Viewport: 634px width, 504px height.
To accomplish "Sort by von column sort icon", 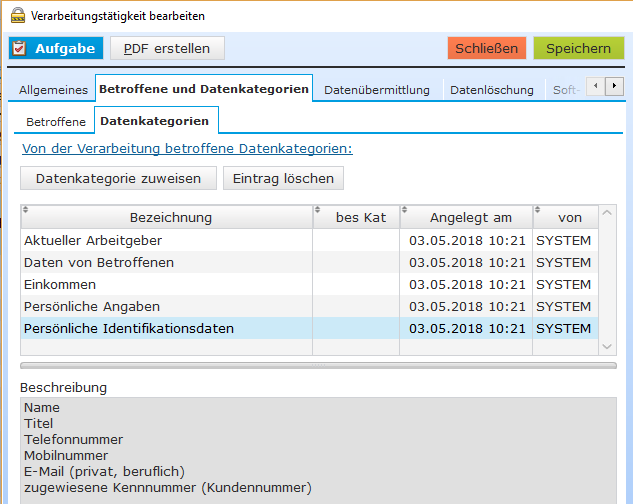I will pyautogui.click(x=537, y=210).
